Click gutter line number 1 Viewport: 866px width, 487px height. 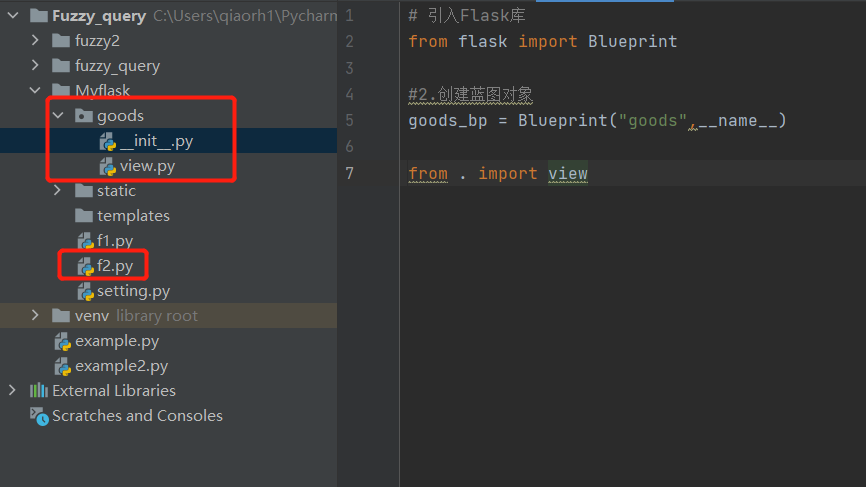(x=349, y=15)
